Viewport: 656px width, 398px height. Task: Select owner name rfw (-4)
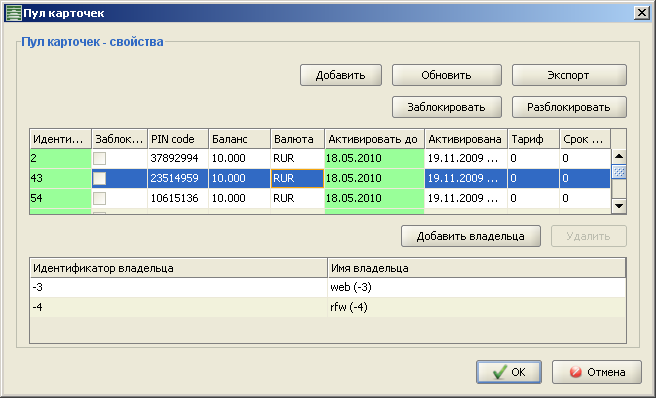tap(477, 308)
